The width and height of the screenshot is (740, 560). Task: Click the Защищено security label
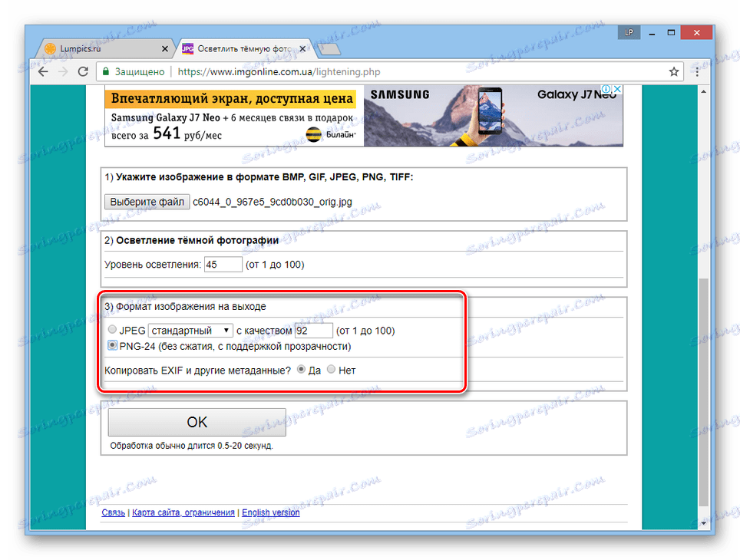[140, 71]
